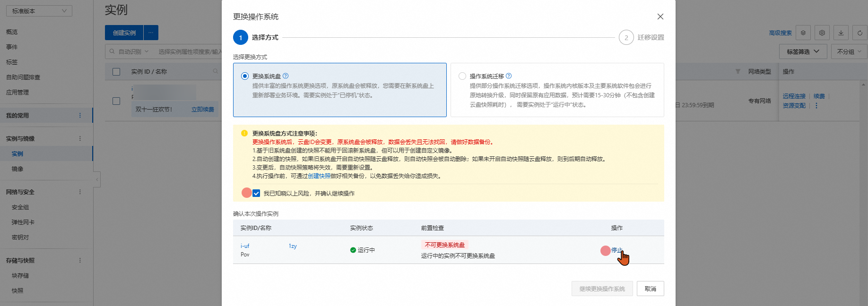Click the 取消 button
Image resolution: width=868 pixels, height=306 pixels.
point(650,289)
